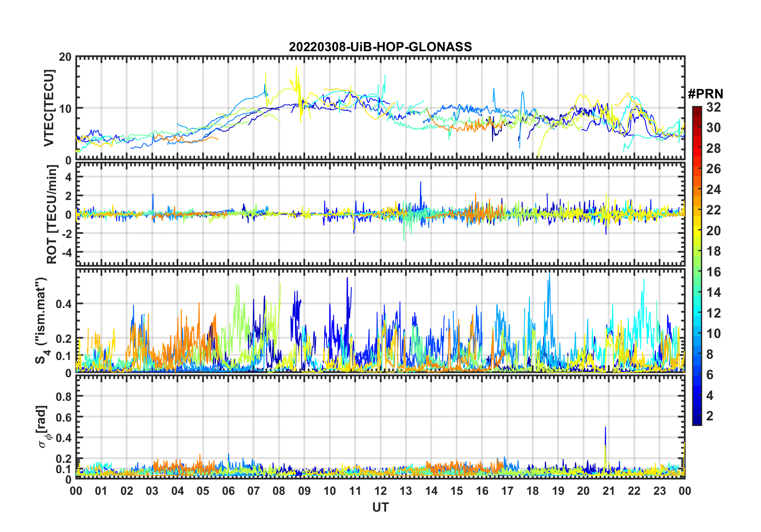Click the 06 hour tick label on x-axis

pyautogui.click(x=228, y=491)
